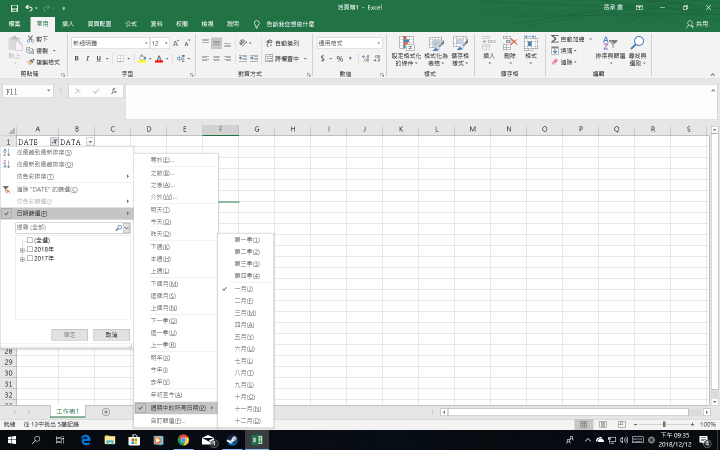This screenshot has width=720, height=450.
Task: Check the (全選) Select All checkbox
Action: [x=30, y=240]
